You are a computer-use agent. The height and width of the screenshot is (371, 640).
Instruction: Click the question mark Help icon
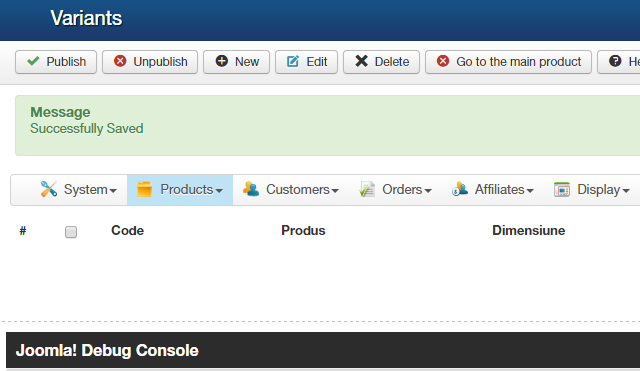click(615, 61)
